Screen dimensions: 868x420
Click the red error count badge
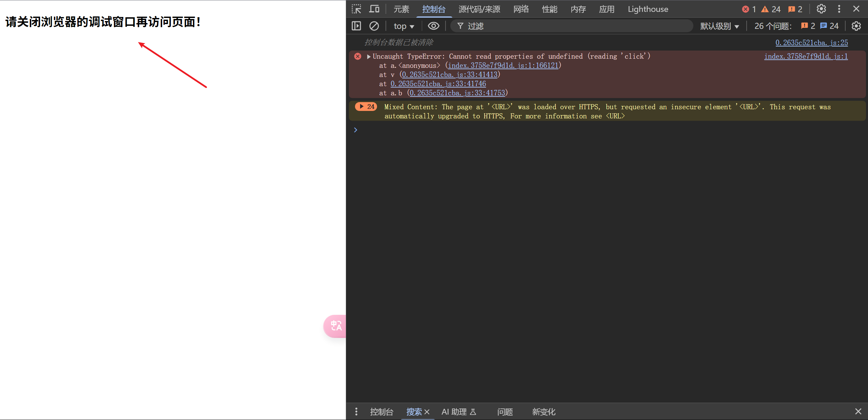(749, 9)
